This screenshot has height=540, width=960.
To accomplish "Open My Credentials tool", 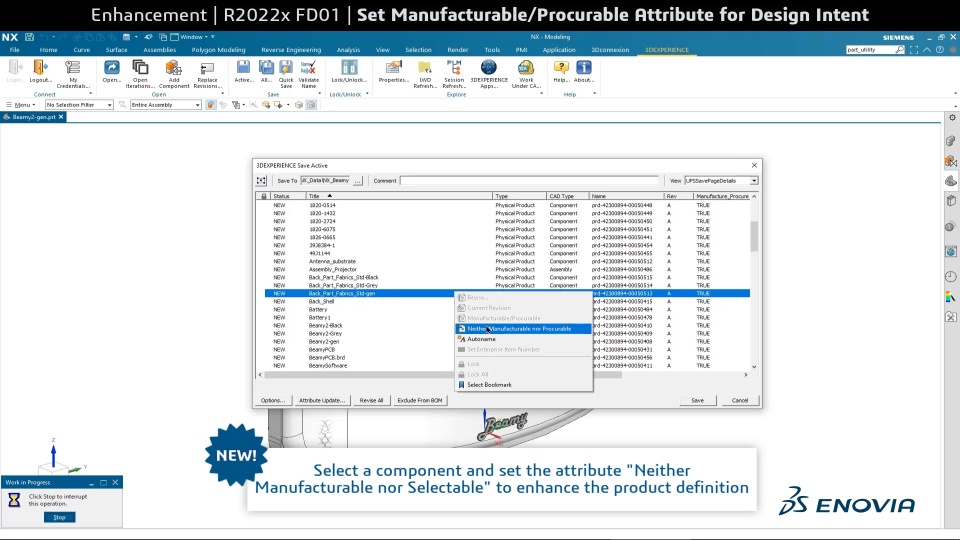I will [73, 74].
